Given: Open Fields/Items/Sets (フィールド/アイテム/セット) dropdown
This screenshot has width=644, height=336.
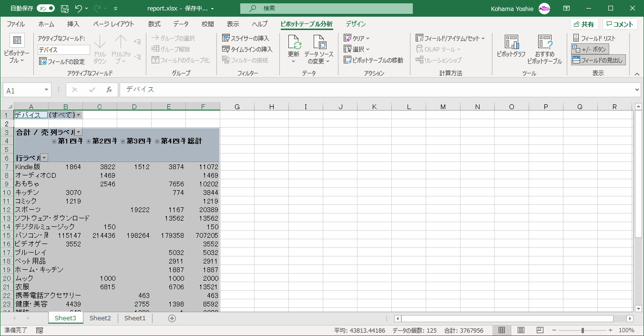Looking at the screenshot, I should [450, 38].
